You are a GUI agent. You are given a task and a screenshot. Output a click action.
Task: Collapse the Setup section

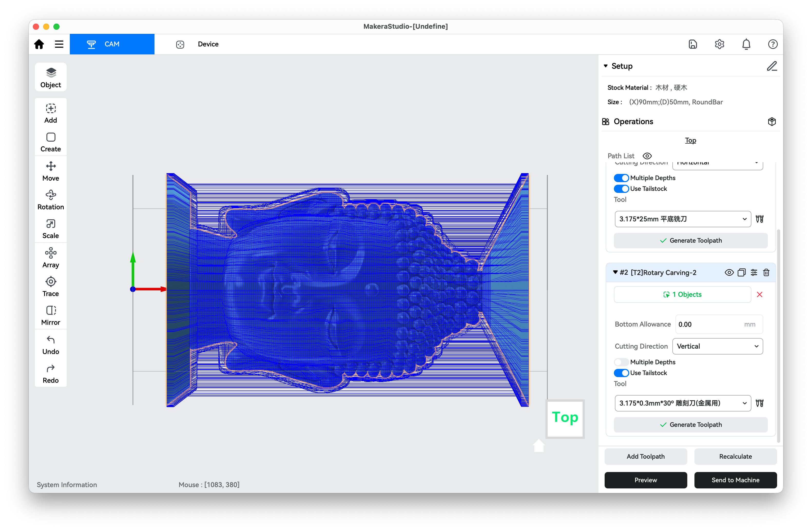pos(606,66)
